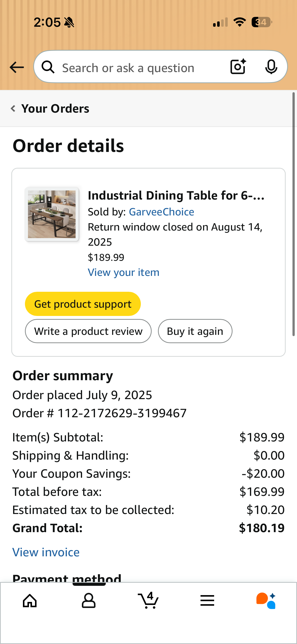Launch the Rufus AI assistant icon
The height and width of the screenshot is (644, 297).
click(x=266, y=601)
